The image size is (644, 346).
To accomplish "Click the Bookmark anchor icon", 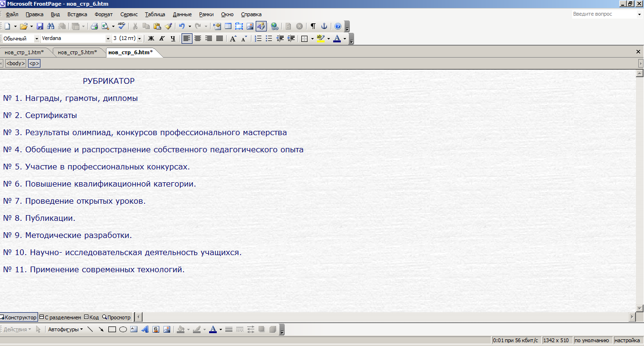I will (324, 27).
